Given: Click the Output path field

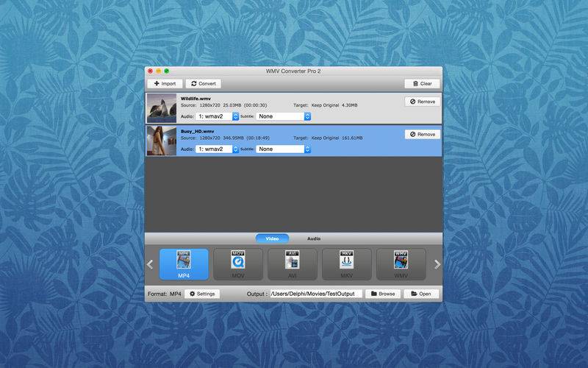Looking at the screenshot, I should point(316,294).
